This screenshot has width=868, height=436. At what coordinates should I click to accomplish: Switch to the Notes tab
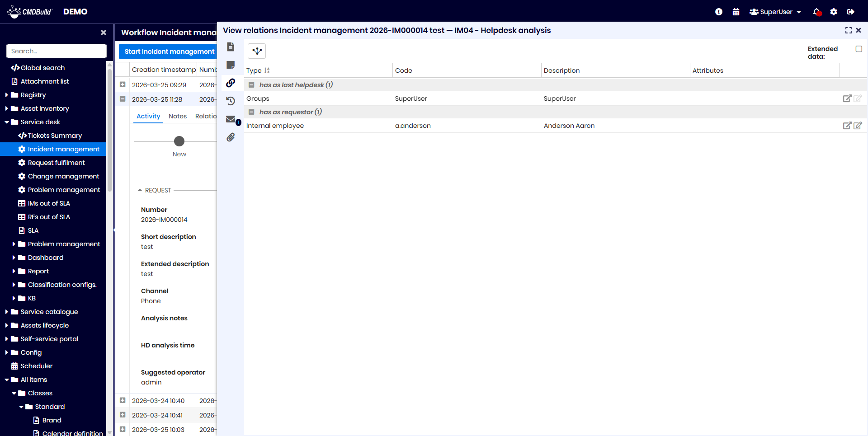pos(177,116)
